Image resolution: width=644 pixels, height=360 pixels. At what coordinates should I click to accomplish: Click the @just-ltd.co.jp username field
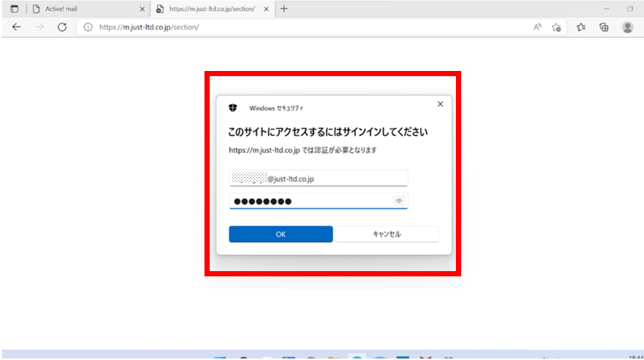319,179
